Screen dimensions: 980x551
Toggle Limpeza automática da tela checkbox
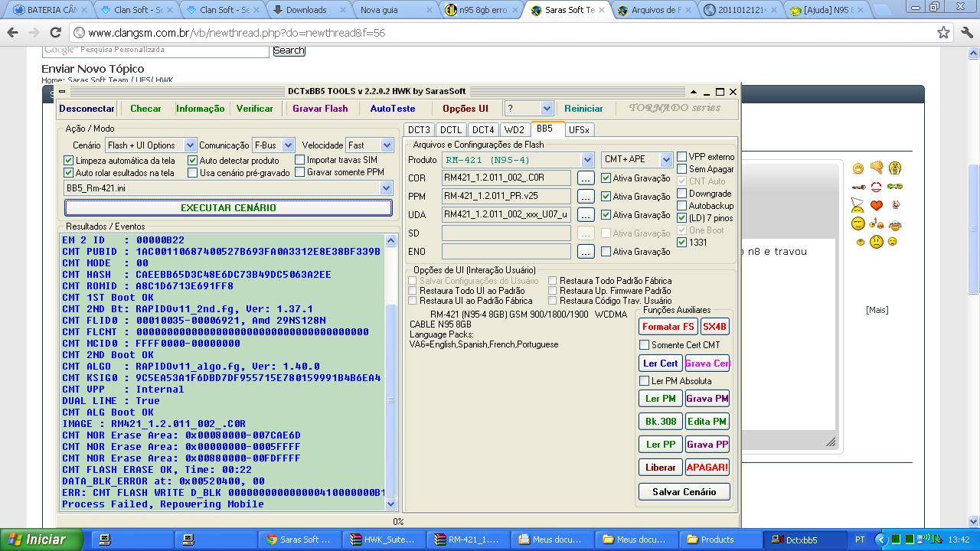coord(69,161)
